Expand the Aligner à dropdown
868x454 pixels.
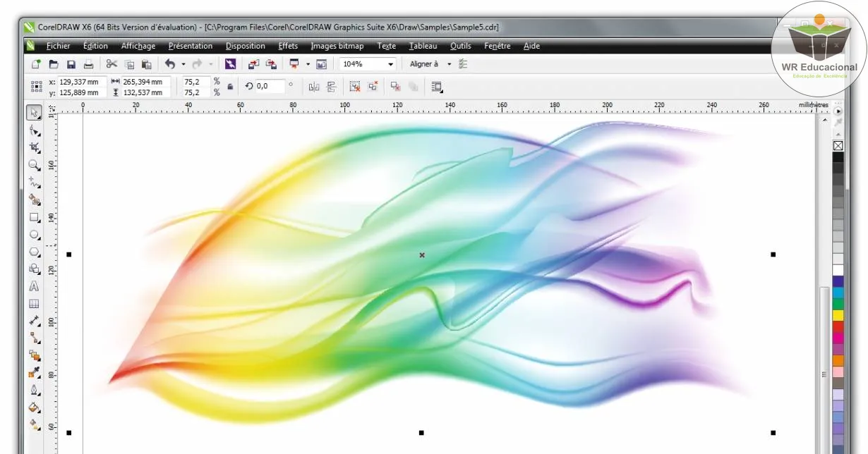449,64
